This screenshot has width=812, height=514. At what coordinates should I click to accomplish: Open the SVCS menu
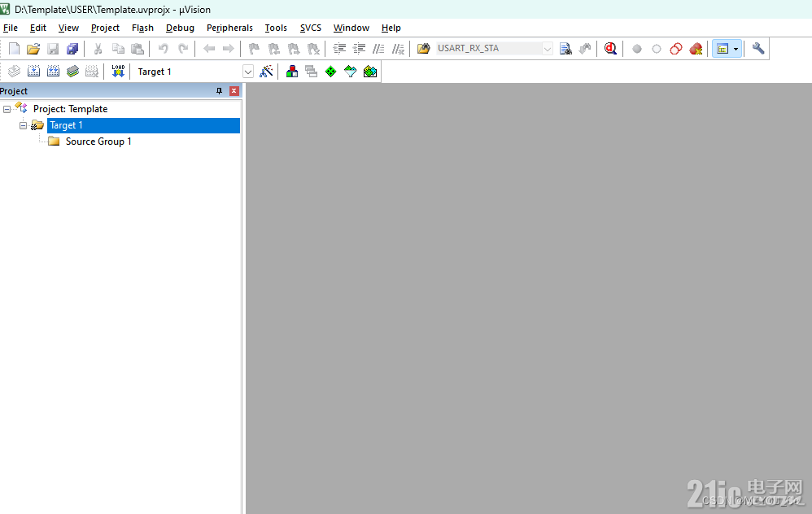311,28
